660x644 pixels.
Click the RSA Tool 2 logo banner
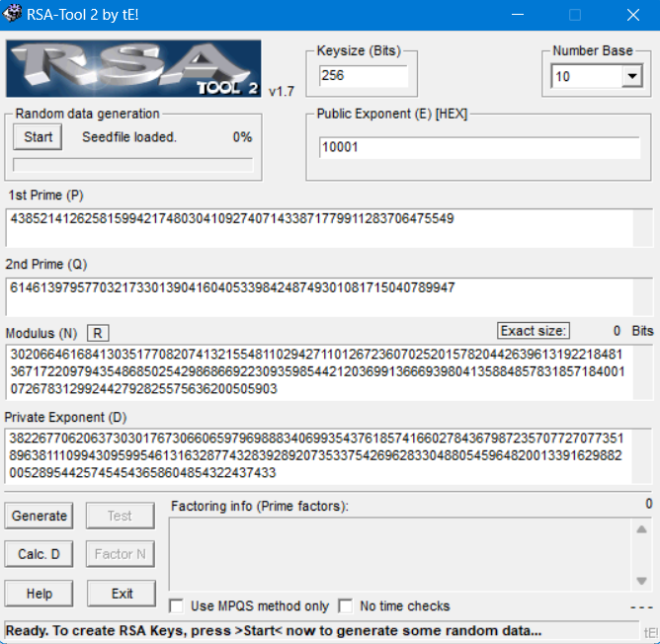point(133,69)
